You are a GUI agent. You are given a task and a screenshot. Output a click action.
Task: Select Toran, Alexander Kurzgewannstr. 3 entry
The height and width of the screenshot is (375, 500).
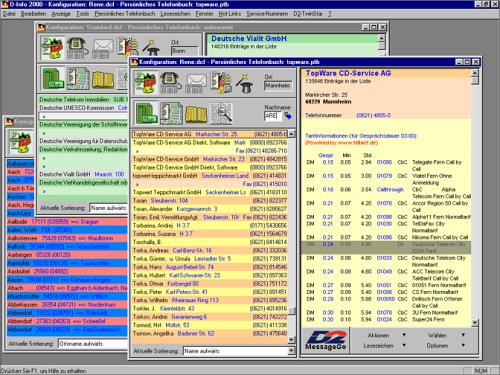(x=210, y=209)
